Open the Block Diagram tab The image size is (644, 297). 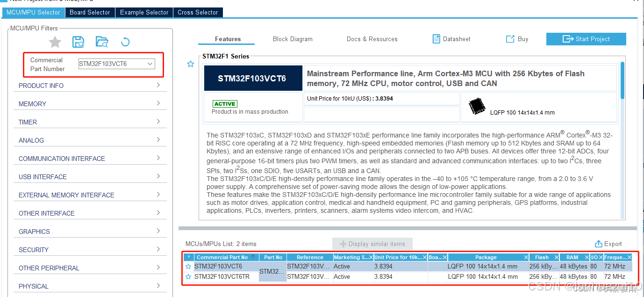[x=293, y=39]
